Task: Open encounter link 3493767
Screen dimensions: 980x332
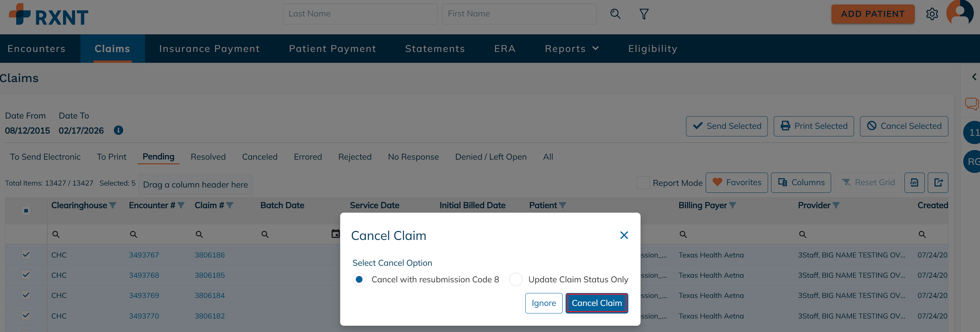Action: (x=144, y=255)
